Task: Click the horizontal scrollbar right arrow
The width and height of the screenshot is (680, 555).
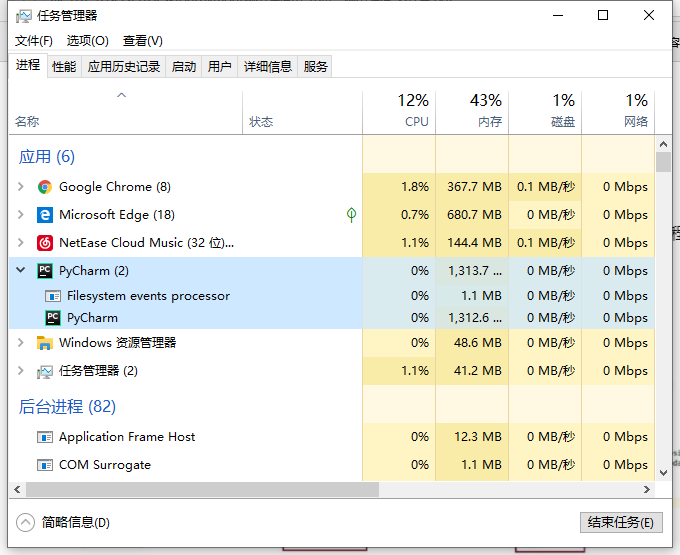Action: [647, 490]
